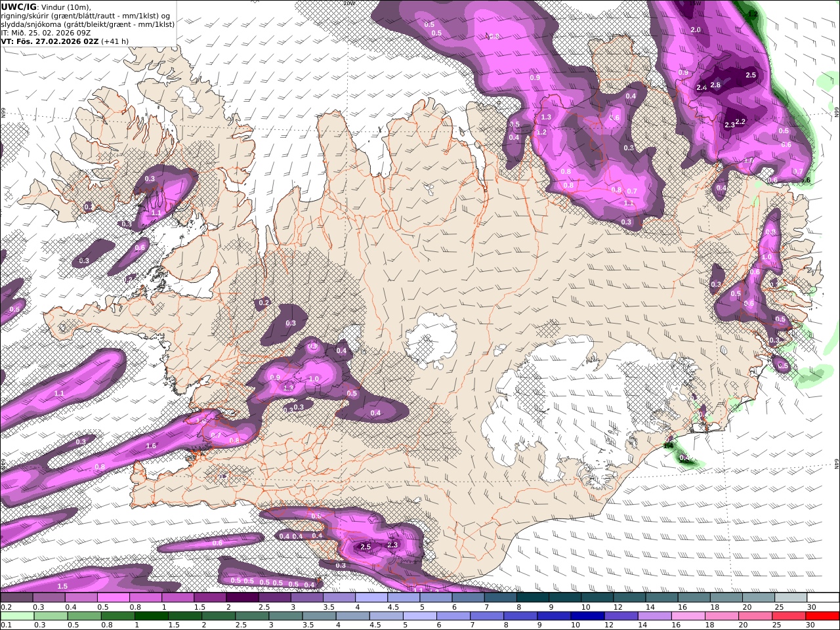This screenshot has height=630, width=840.
Task: Click the 'slydda/snjókoma' description line in header
Action: click(x=88, y=24)
